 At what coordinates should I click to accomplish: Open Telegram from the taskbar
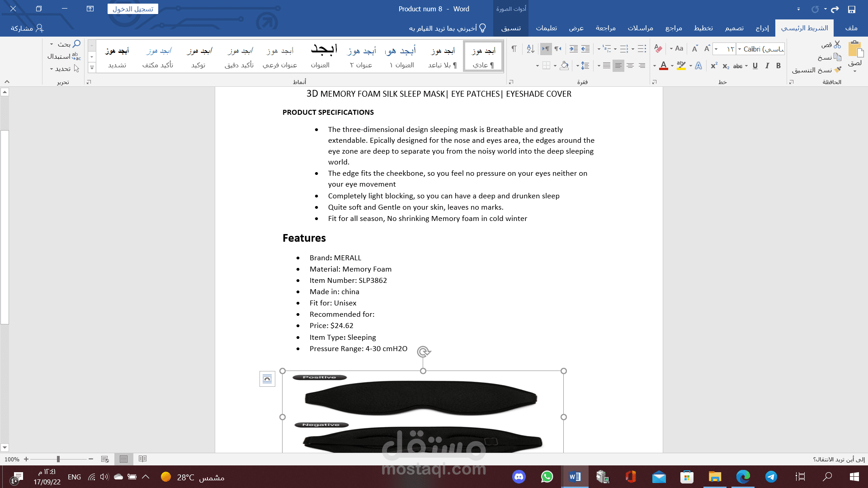click(x=771, y=477)
